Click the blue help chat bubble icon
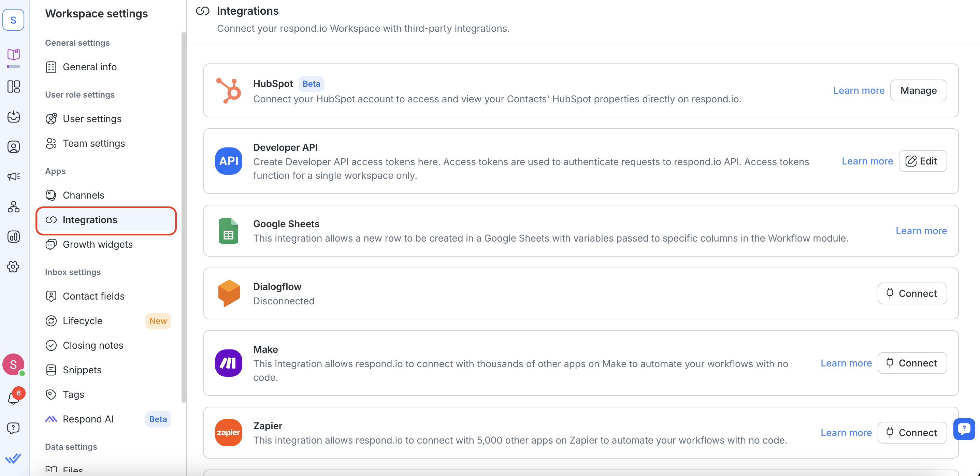 [964, 429]
